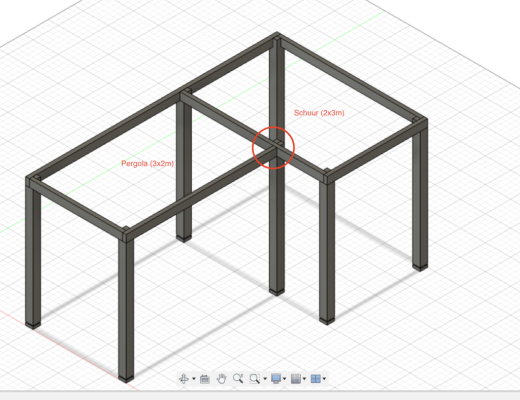
Task: Click the 'Pergola (3x2m)' label
Action: [148, 163]
